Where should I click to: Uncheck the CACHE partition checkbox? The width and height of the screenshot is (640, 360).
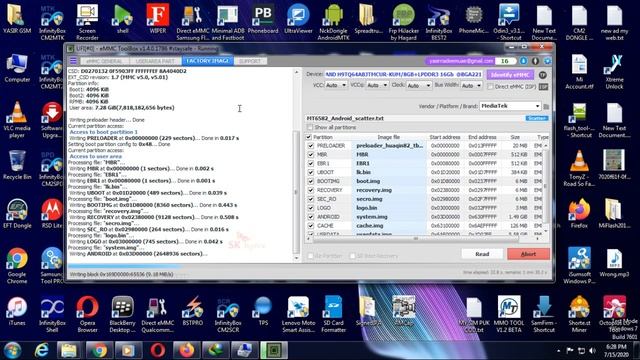[311, 226]
